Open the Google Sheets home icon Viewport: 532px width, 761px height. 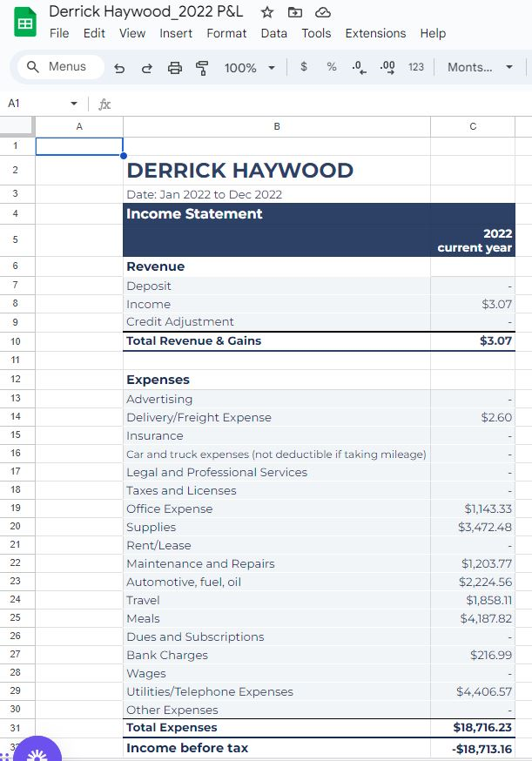coord(25,23)
